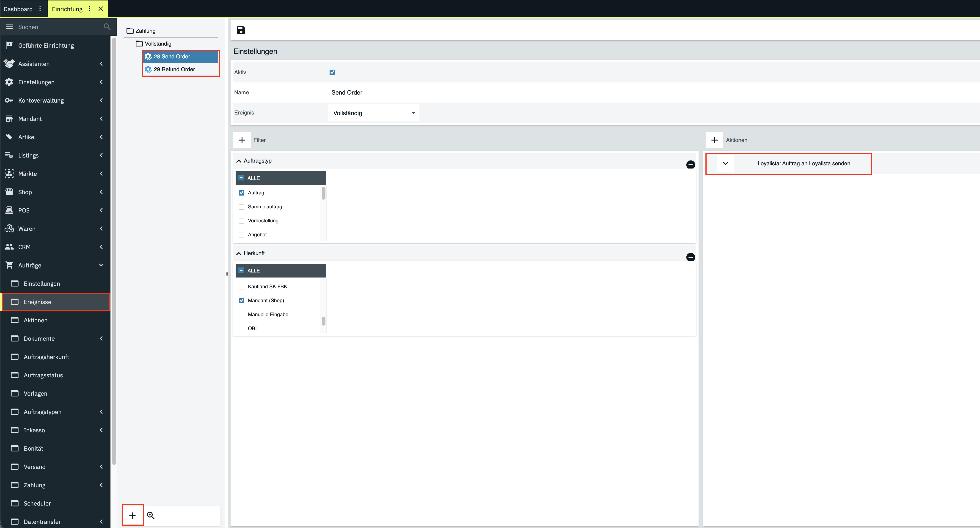
Task: Select 29 Refund Order in tree
Action: point(174,69)
